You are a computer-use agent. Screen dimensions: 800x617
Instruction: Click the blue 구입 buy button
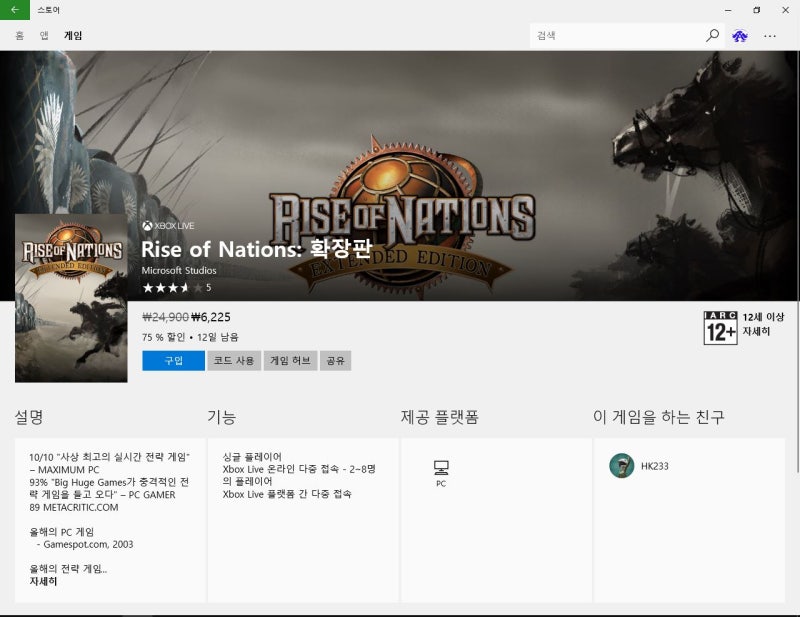pyautogui.click(x=173, y=360)
